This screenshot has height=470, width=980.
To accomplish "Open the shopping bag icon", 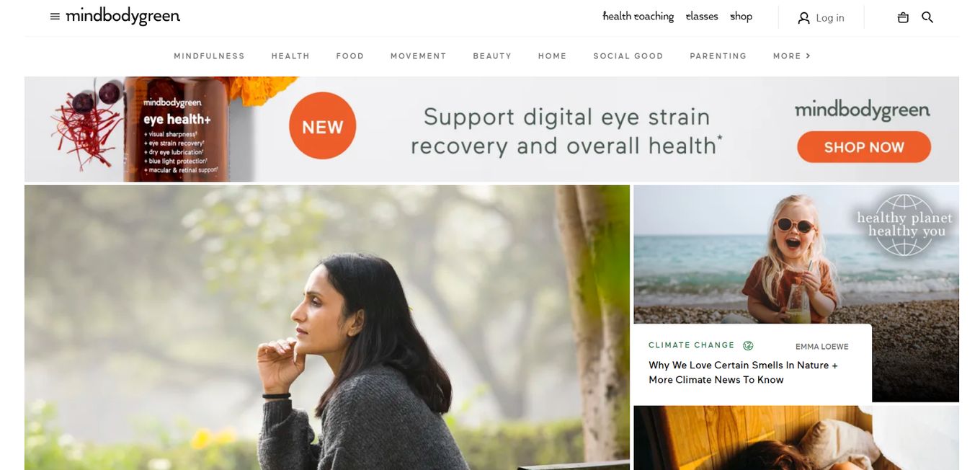I will click(903, 17).
